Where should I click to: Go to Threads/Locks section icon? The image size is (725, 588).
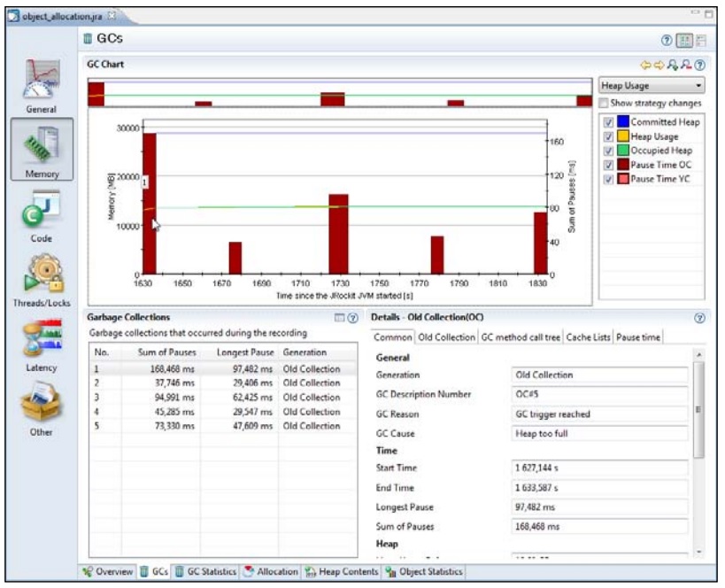tap(42, 276)
